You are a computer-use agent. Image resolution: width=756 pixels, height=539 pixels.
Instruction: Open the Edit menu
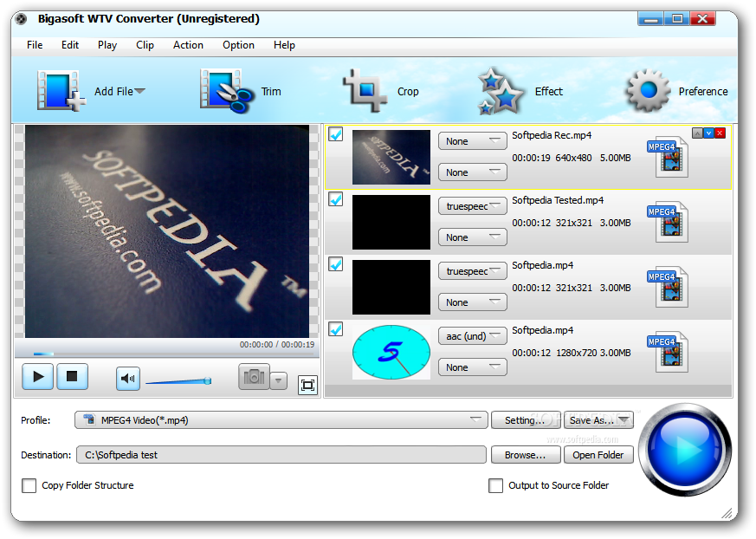click(x=70, y=45)
